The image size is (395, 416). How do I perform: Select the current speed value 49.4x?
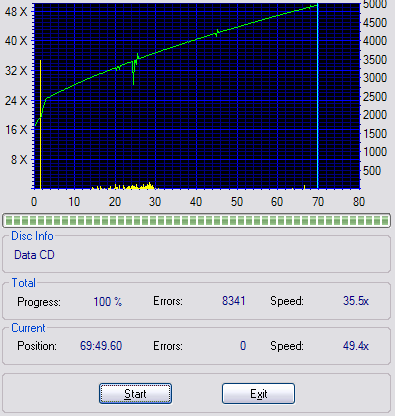tap(356, 346)
